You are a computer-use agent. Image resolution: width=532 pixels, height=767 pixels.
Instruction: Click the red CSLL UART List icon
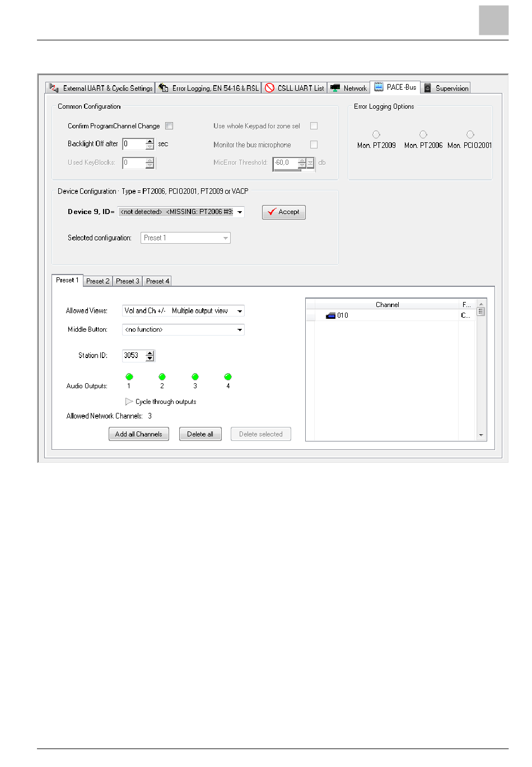(x=269, y=87)
